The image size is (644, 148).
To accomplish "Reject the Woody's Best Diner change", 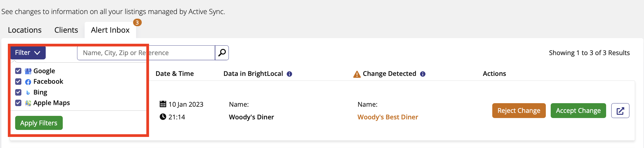I will click(519, 111).
